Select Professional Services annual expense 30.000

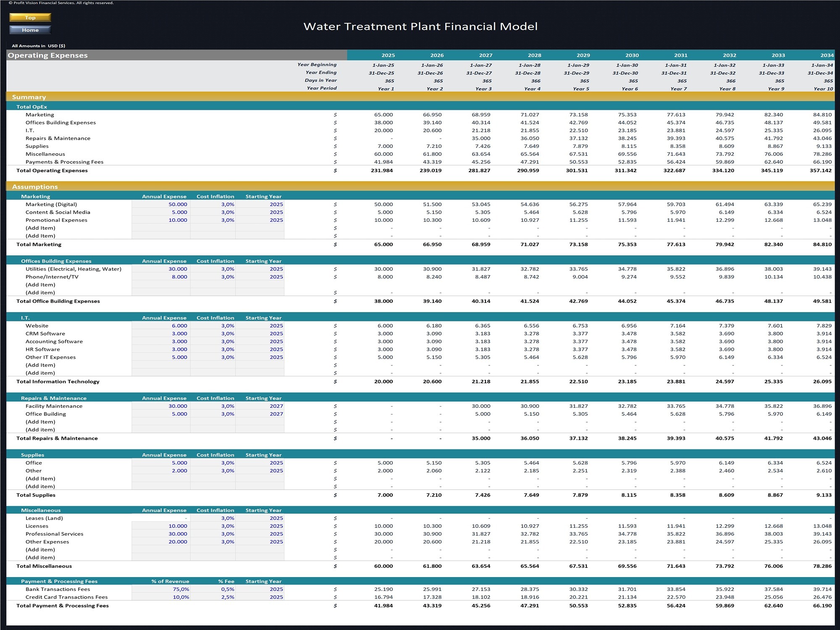click(x=161, y=534)
